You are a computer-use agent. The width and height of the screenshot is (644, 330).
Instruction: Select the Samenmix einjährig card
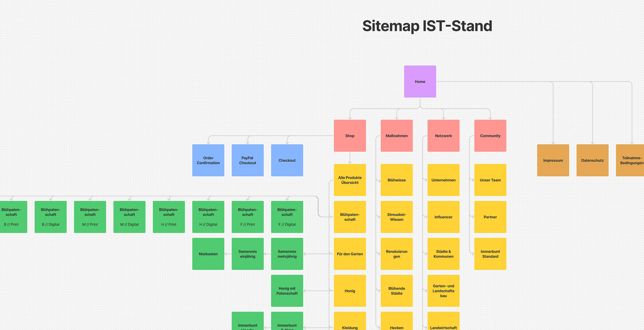pyautogui.click(x=248, y=254)
